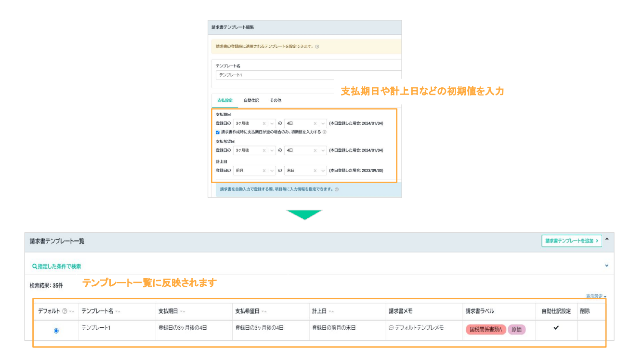
Task: Open the 前月 month dropdown under 計上日
Action: click(x=272, y=171)
